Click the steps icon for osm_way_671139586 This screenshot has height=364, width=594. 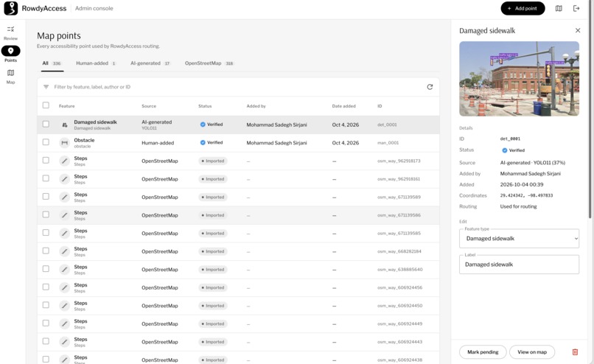click(65, 215)
